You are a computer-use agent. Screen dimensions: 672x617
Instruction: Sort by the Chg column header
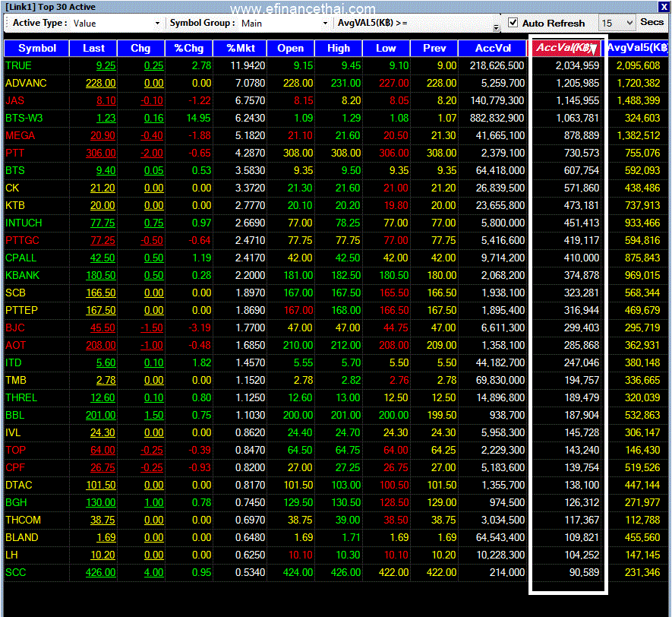[x=140, y=48]
